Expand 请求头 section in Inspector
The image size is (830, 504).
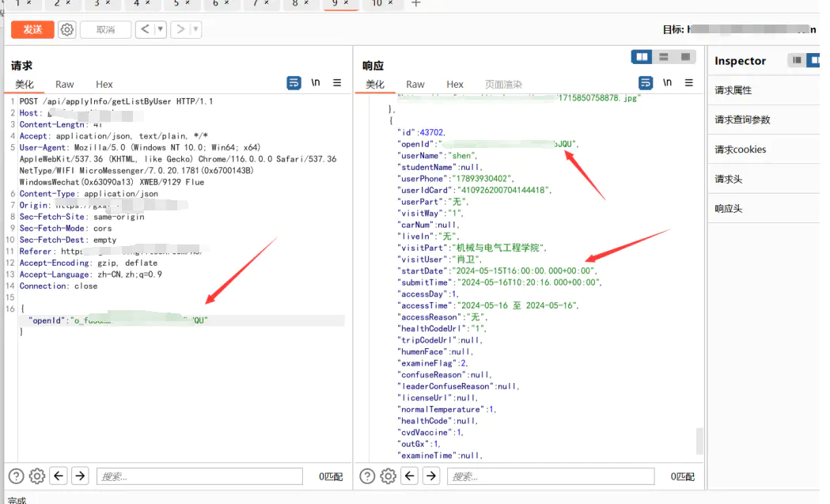pyautogui.click(x=764, y=180)
